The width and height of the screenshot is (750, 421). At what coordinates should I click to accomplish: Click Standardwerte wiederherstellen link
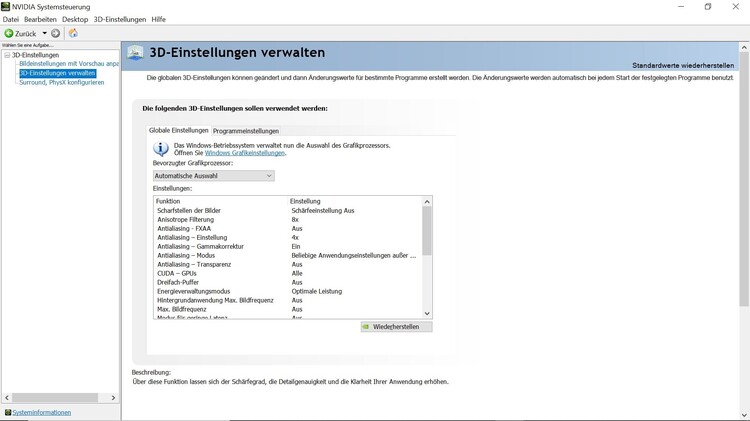click(683, 66)
